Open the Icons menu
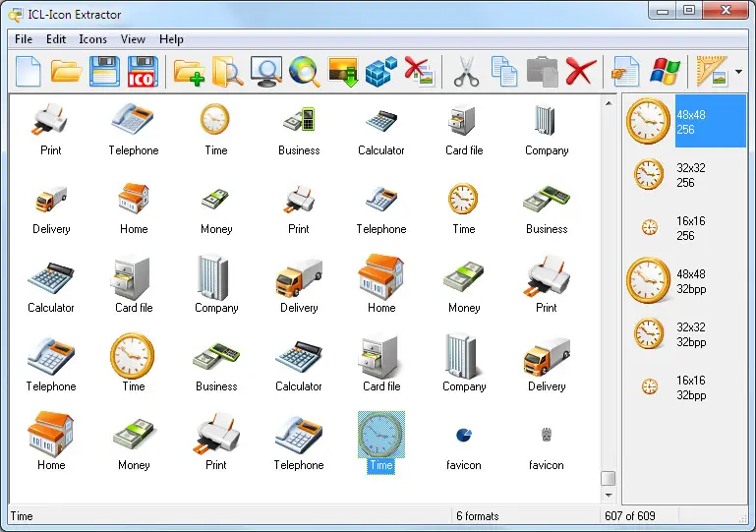The width and height of the screenshot is (756, 532). pyautogui.click(x=93, y=39)
